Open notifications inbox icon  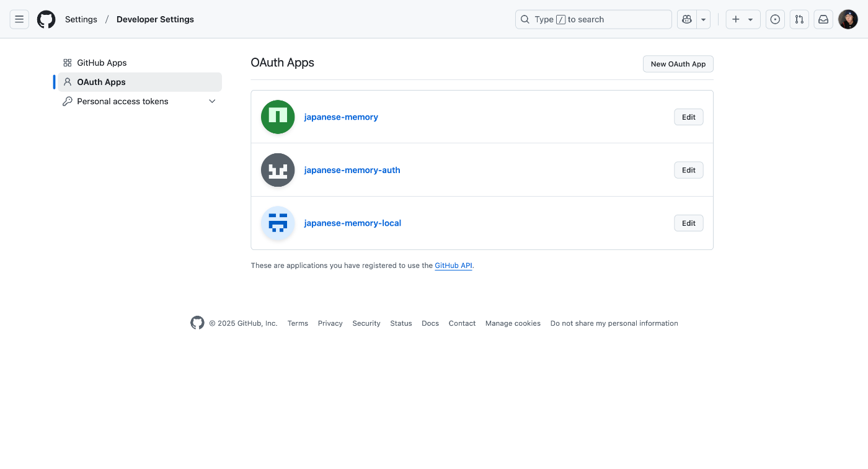click(823, 19)
